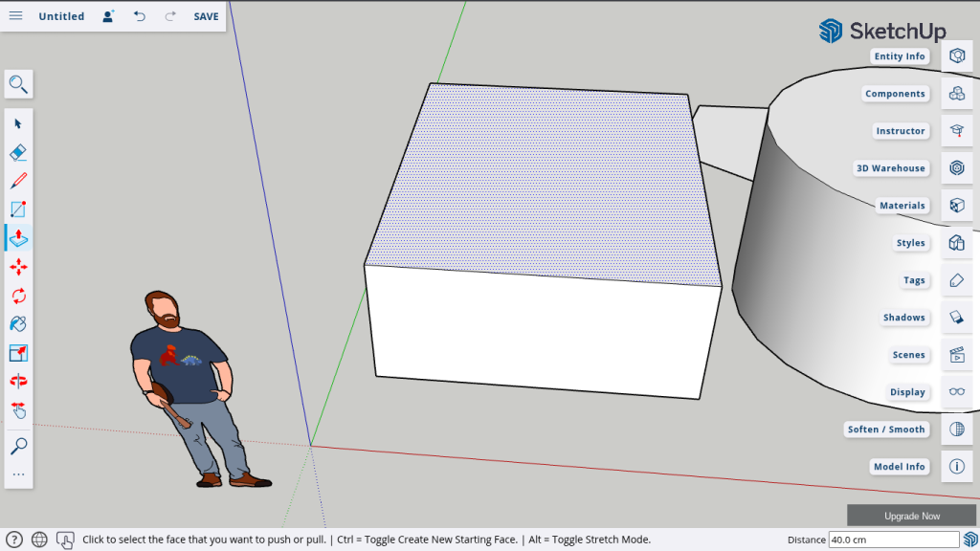
Task: Open the Materials panel icon
Action: click(956, 206)
